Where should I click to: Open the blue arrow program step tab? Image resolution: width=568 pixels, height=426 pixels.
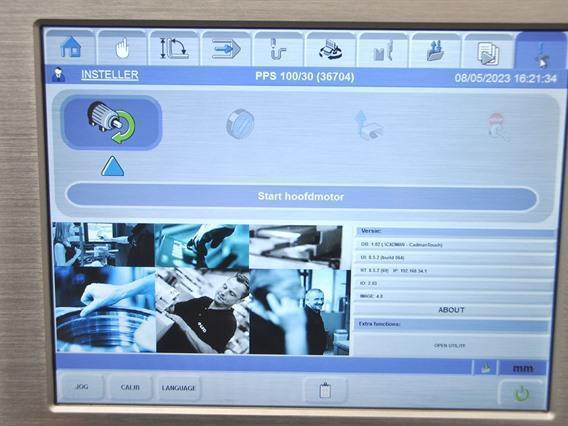(226, 49)
